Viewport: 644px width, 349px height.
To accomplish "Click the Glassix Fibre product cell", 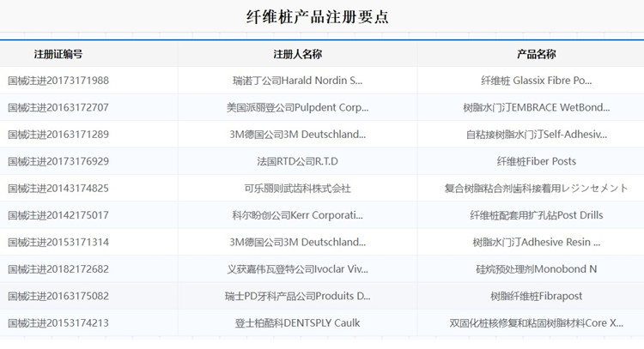I will [x=536, y=81].
